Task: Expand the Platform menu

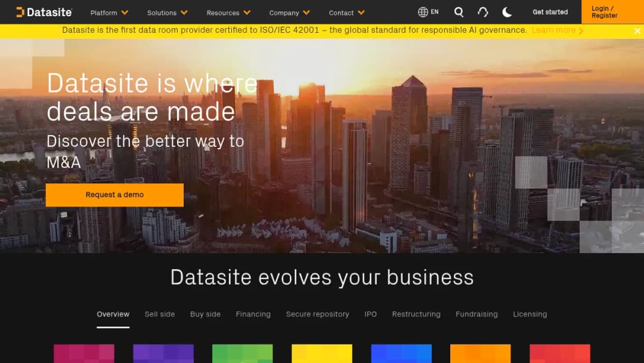Action: tap(109, 13)
